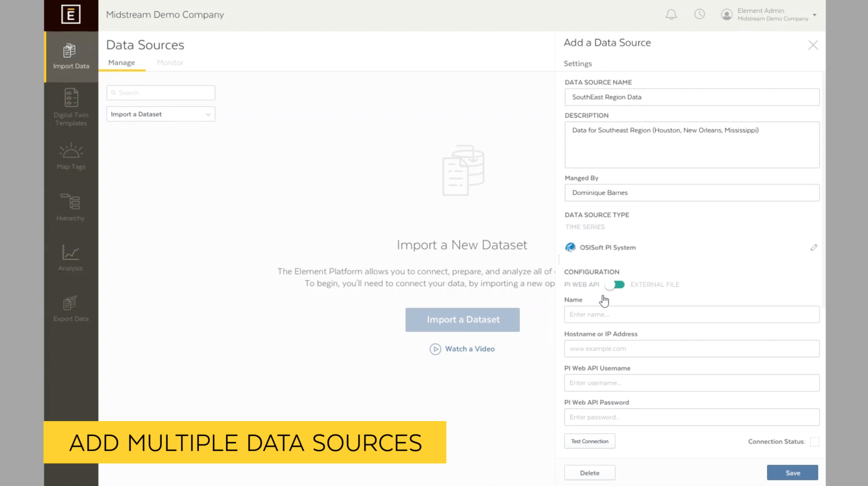The image size is (868, 486).
Task: Click the Midstream Demo Company title
Action: pyautogui.click(x=165, y=15)
